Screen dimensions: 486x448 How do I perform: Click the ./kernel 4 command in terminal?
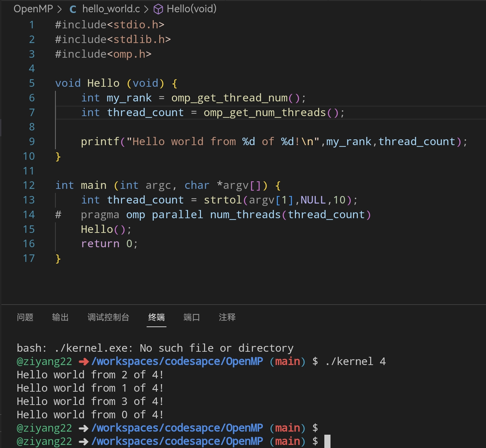pyautogui.click(x=355, y=362)
